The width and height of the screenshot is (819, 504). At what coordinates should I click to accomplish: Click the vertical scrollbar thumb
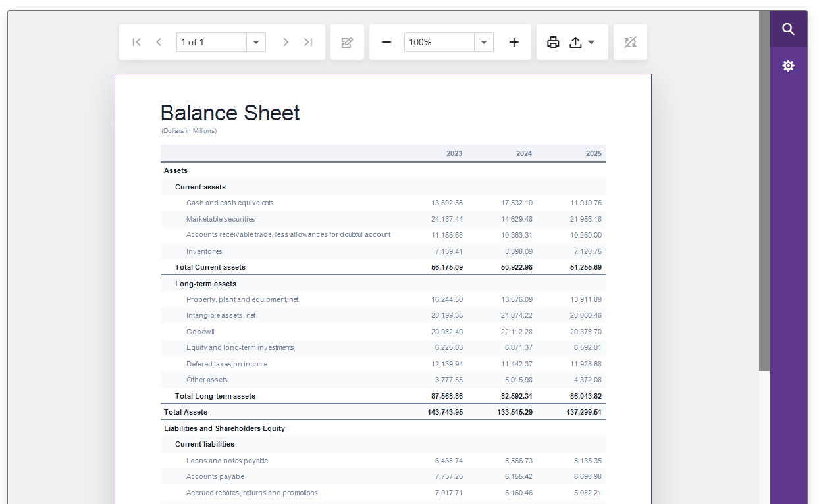pyautogui.click(x=764, y=191)
